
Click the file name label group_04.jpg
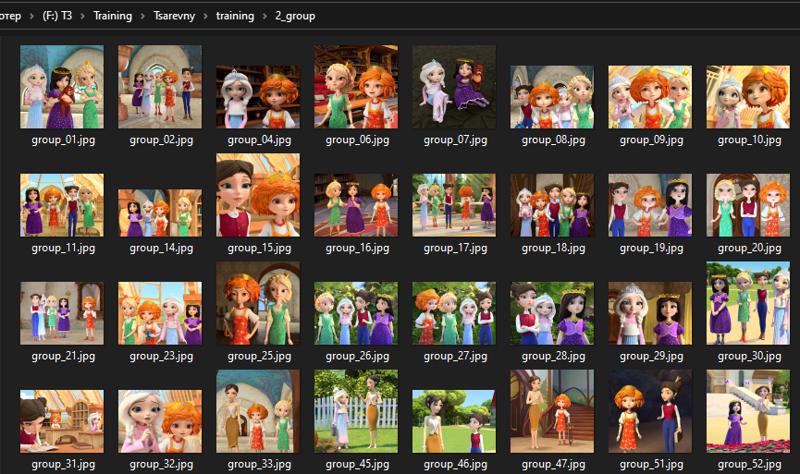click(x=259, y=140)
